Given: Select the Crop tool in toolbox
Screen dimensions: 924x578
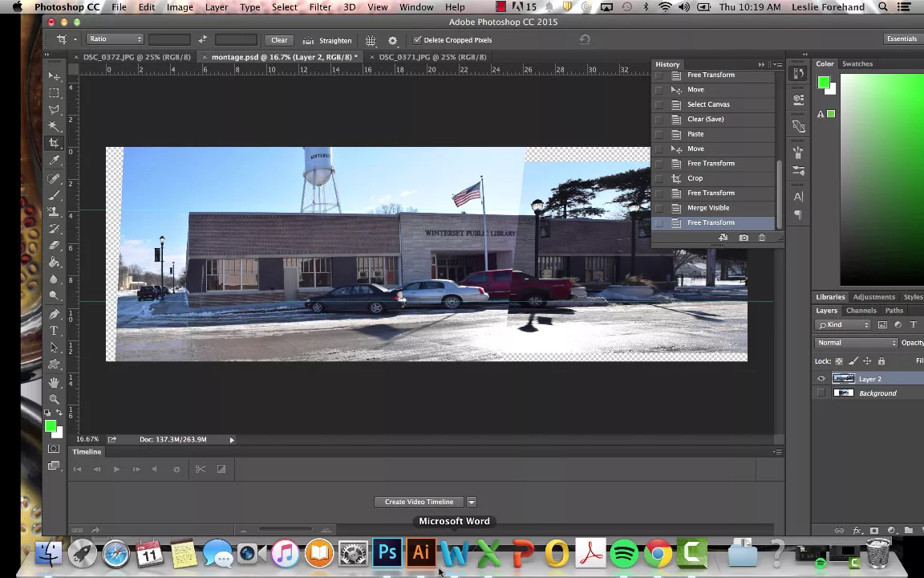Looking at the screenshot, I should (x=54, y=143).
